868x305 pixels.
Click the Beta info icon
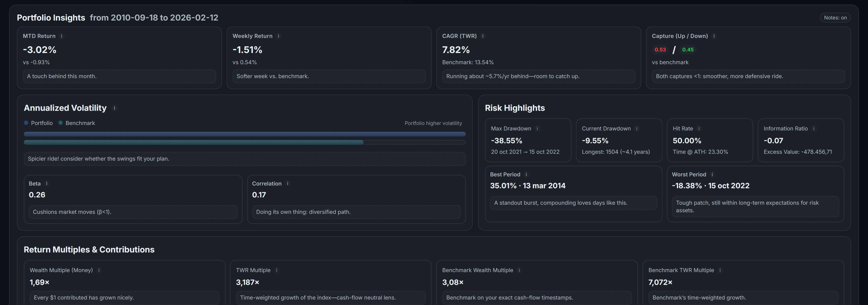46,183
